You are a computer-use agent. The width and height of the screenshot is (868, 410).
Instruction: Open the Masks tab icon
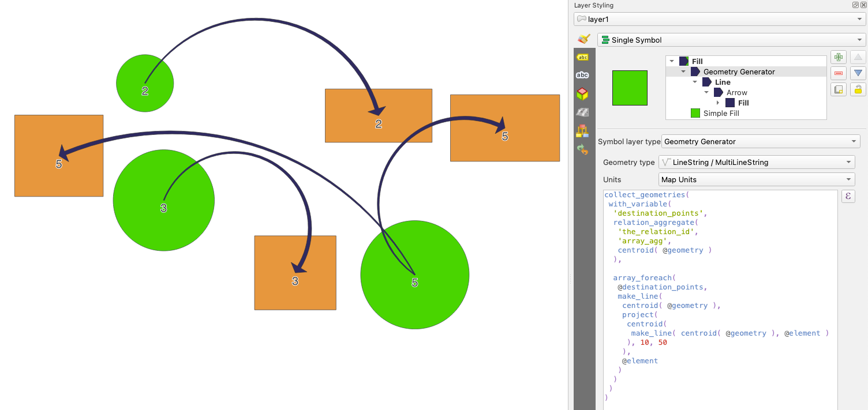click(583, 75)
